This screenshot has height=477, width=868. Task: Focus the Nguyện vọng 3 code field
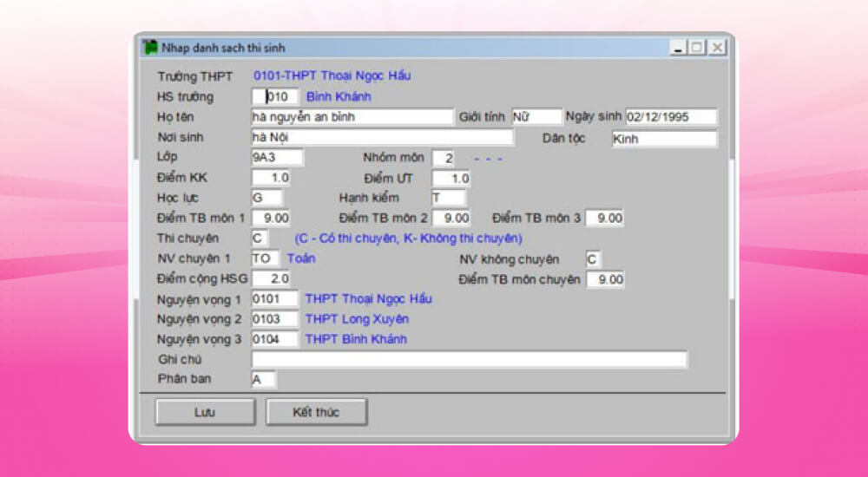(274, 339)
